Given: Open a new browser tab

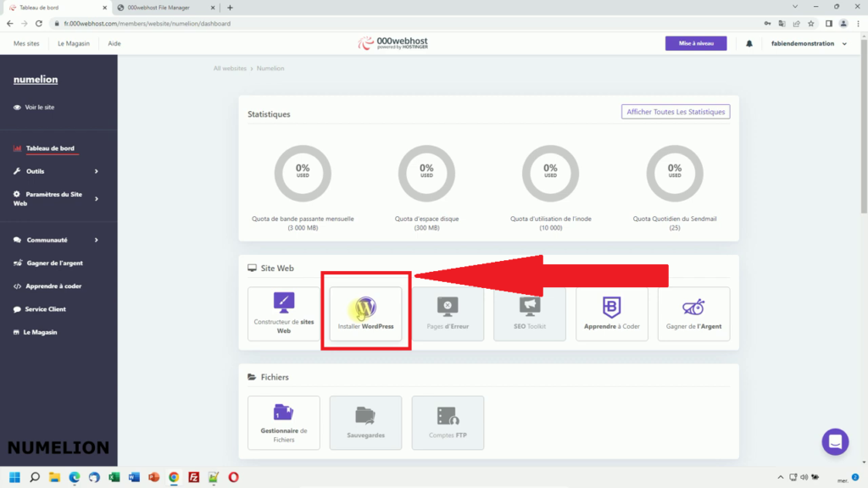Looking at the screenshot, I should [x=231, y=8].
